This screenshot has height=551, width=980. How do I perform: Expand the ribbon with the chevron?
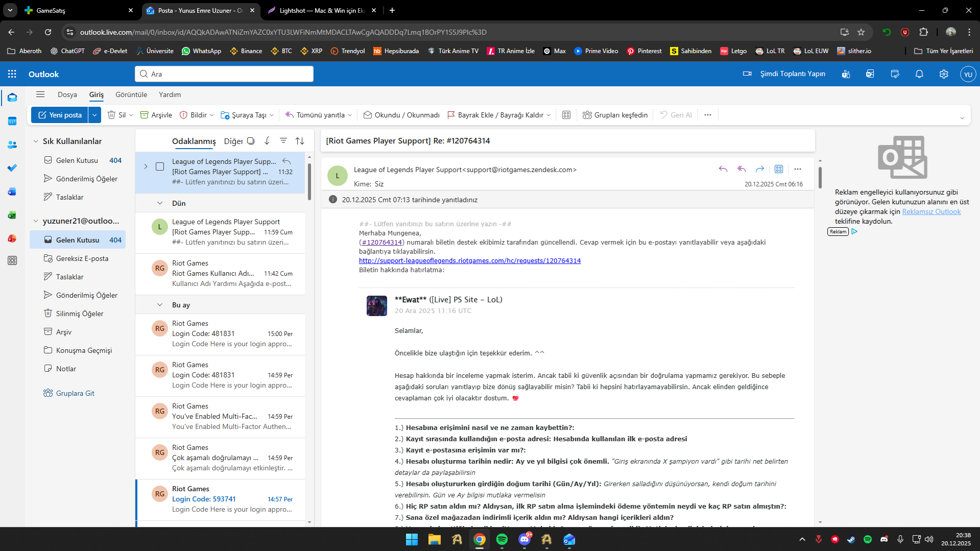pyautogui.click(x=962, y=118)
